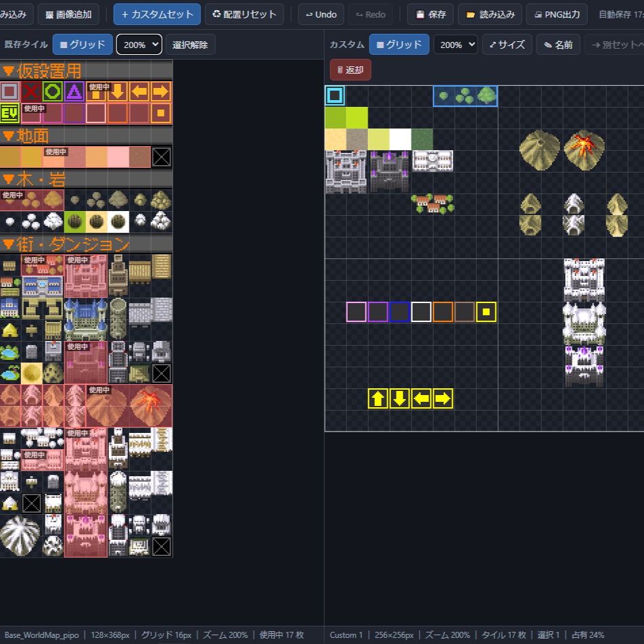The height and width of the screenshot is (644, 644).
Task: Click the red 返却 return button
Action: [350, 70]
